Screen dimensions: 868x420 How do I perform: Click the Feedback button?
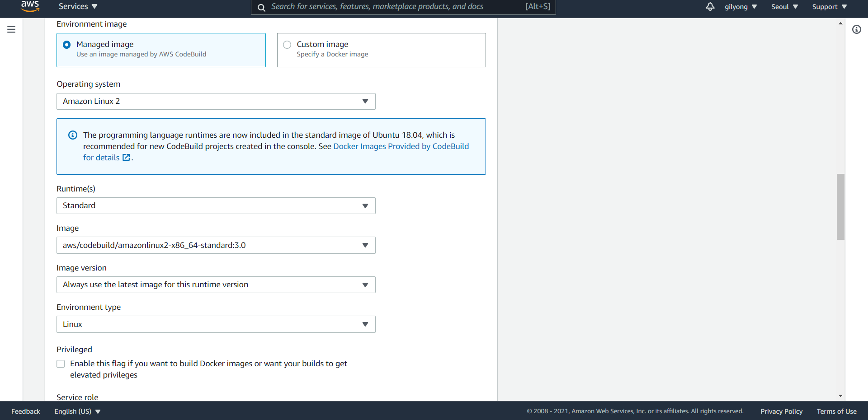click(26, 411)
